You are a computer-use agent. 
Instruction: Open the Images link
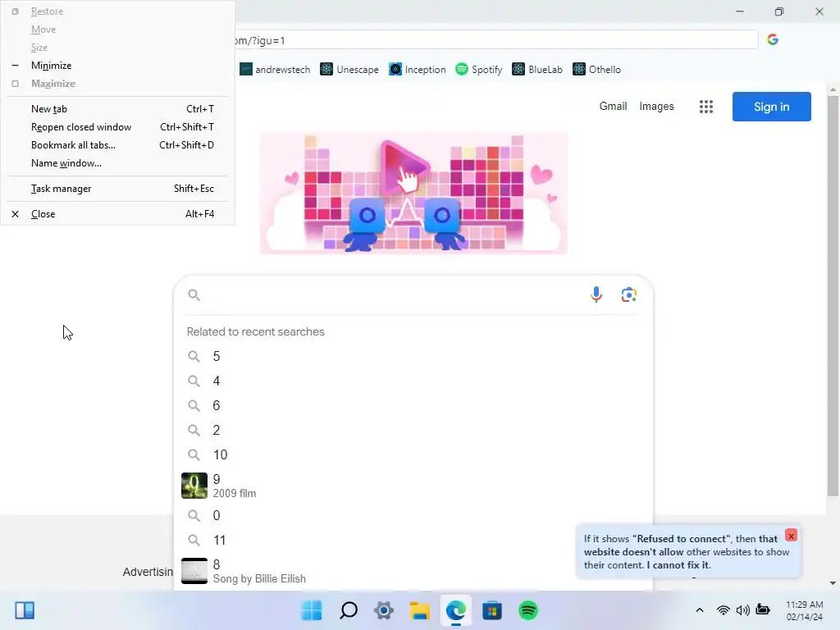(656, 106)
